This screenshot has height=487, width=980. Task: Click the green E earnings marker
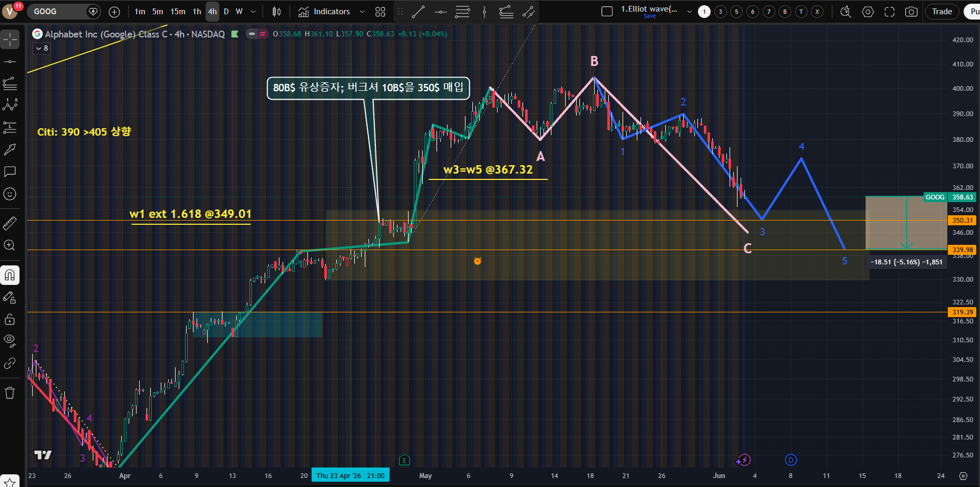(404, 460)
